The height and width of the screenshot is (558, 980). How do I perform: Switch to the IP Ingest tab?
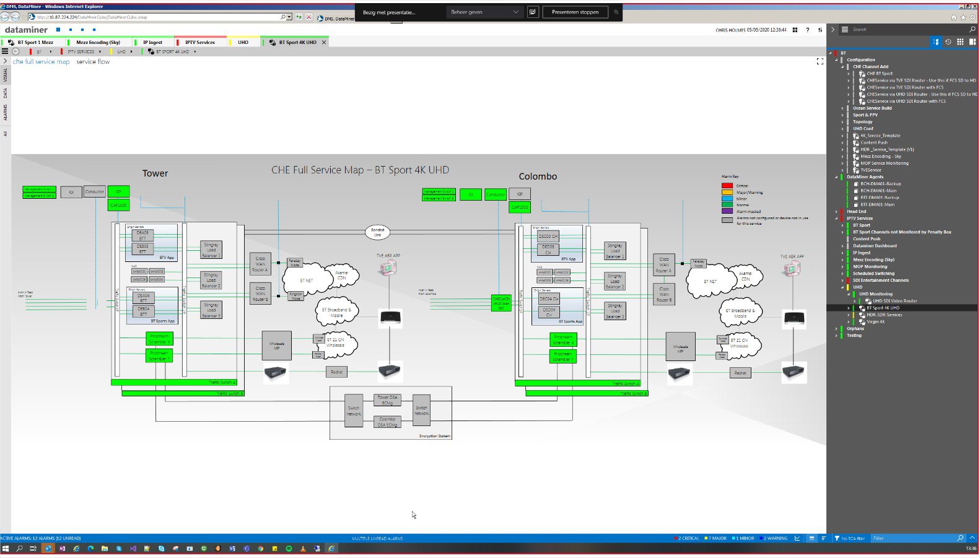click(x=152, y=42)
